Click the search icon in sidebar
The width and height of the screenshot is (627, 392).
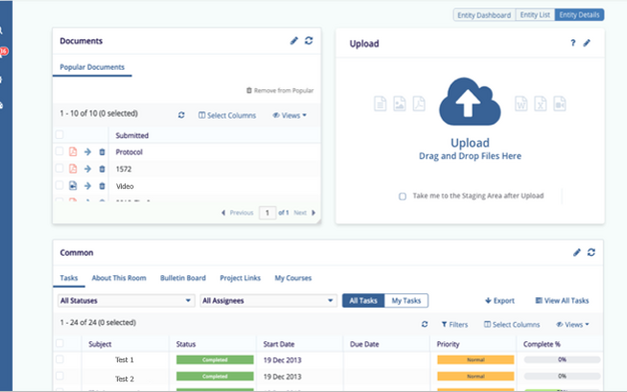click(x=2, y=30)
